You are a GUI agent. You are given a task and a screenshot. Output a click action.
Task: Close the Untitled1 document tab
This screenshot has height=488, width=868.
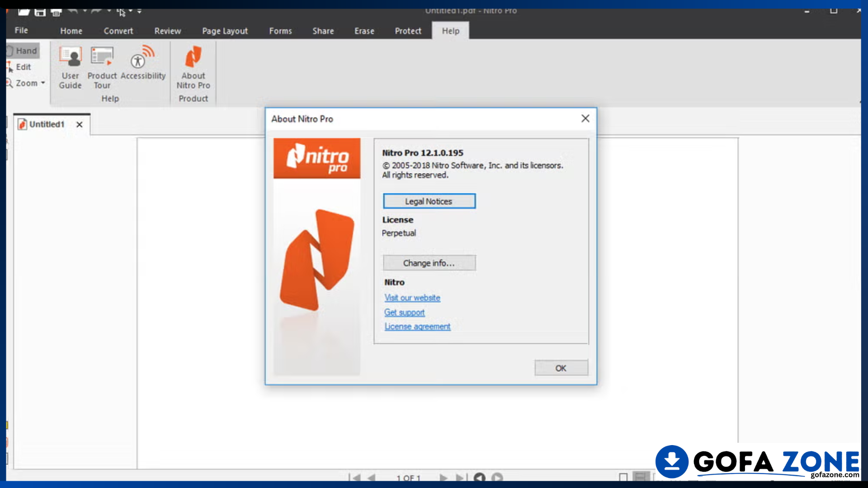(80, 124)
